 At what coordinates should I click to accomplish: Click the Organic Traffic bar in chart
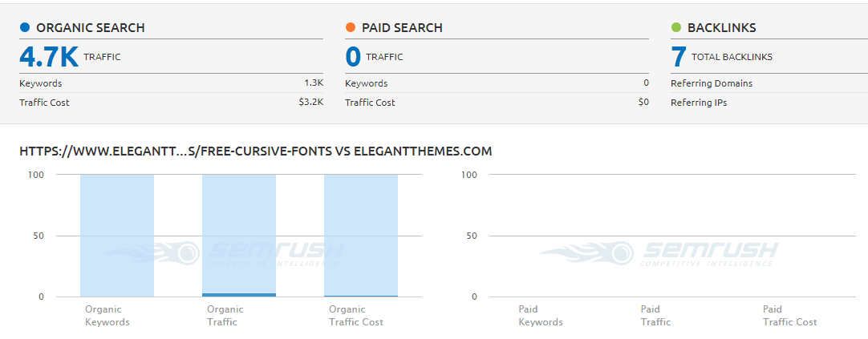[238, 236]
